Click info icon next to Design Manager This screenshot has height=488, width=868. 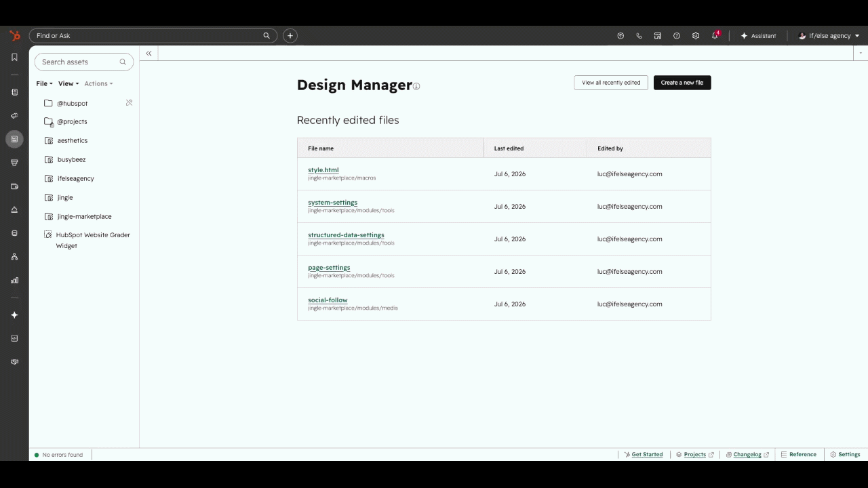[x=416, y=86]
